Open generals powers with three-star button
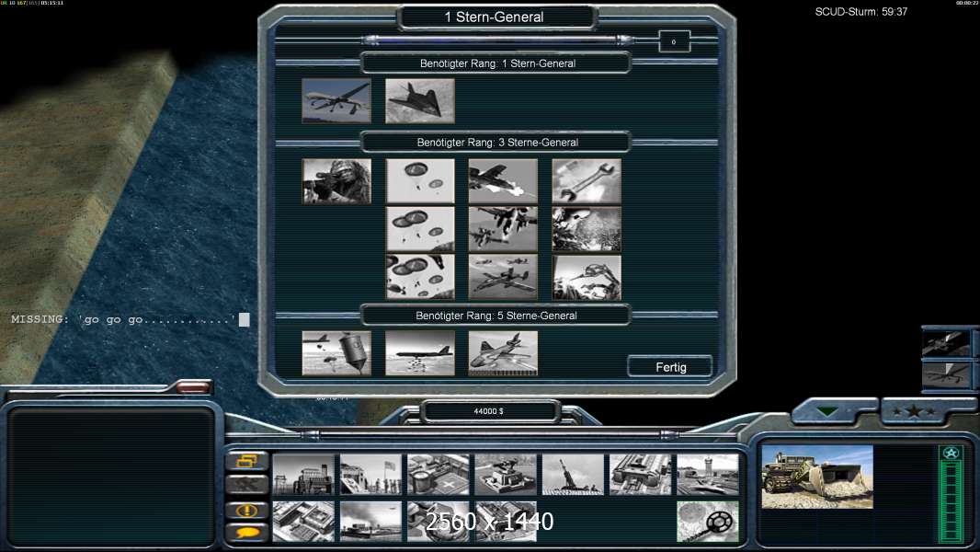 [x=914, y=411]
